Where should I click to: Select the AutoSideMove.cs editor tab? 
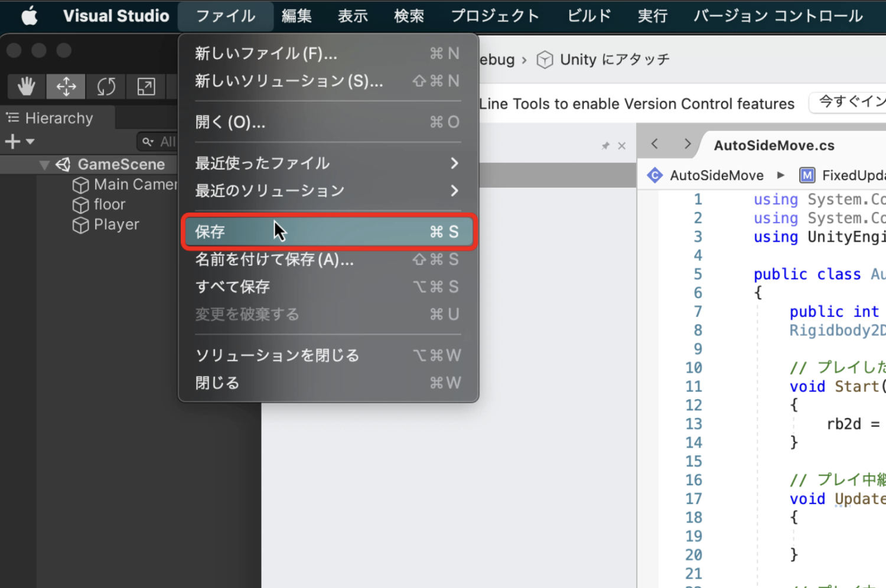click(774, 146)
